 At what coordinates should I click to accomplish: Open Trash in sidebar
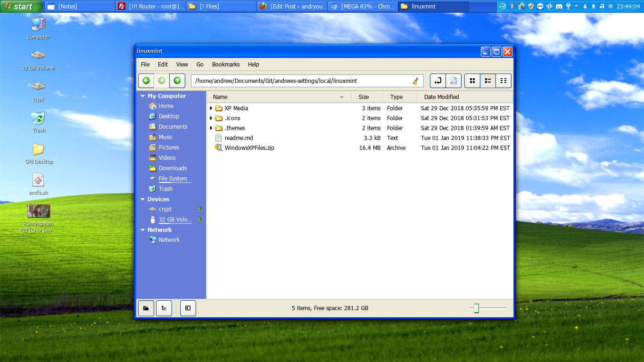165,189
